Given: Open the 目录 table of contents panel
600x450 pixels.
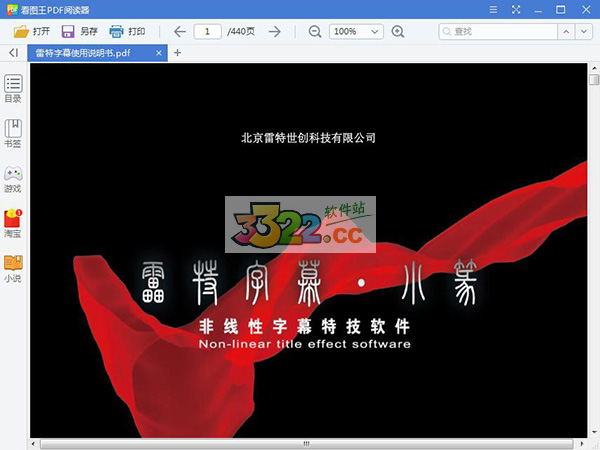Looking at the screenshot, I should click(13, 88).
